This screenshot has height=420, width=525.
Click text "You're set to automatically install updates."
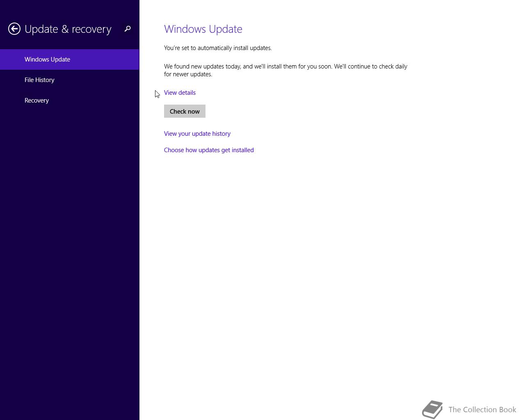218,48
